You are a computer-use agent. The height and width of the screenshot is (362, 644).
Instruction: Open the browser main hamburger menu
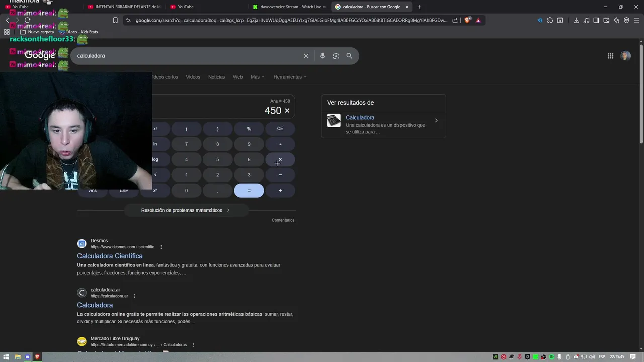click(636, 20)
